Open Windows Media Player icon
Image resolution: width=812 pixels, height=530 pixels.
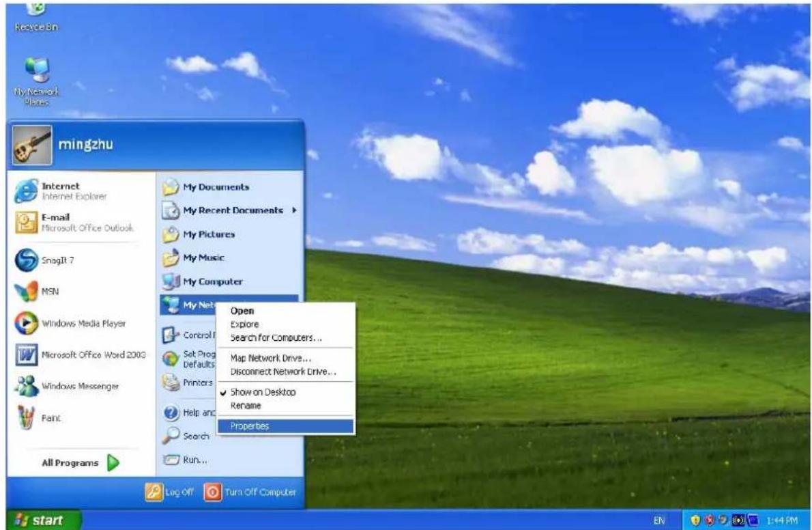click(x=26, y=323)
